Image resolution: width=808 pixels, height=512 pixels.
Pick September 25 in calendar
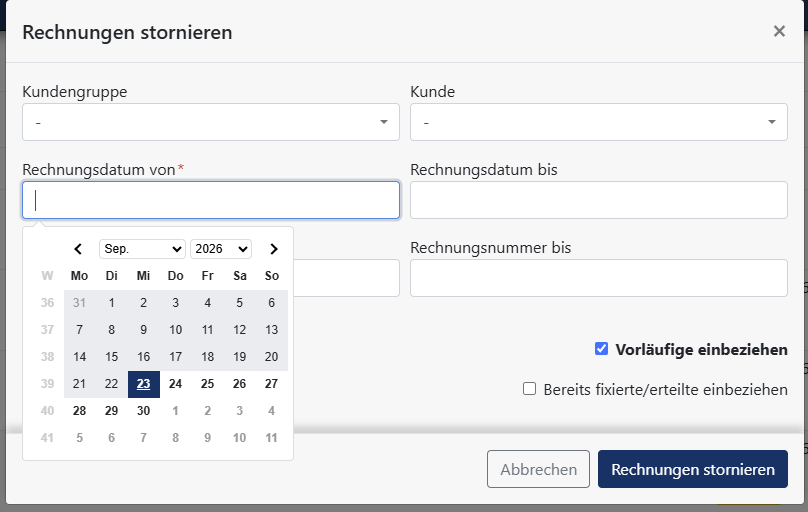point(208,384)
